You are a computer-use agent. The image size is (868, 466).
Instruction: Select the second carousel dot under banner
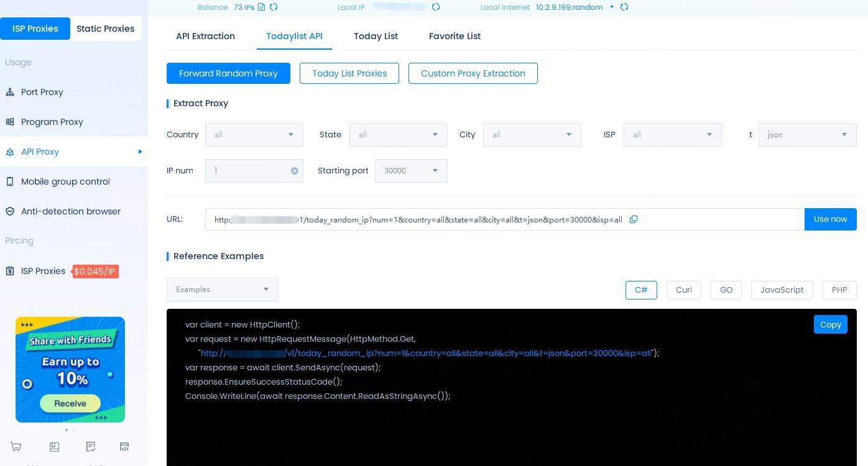(x=74, y=430)
